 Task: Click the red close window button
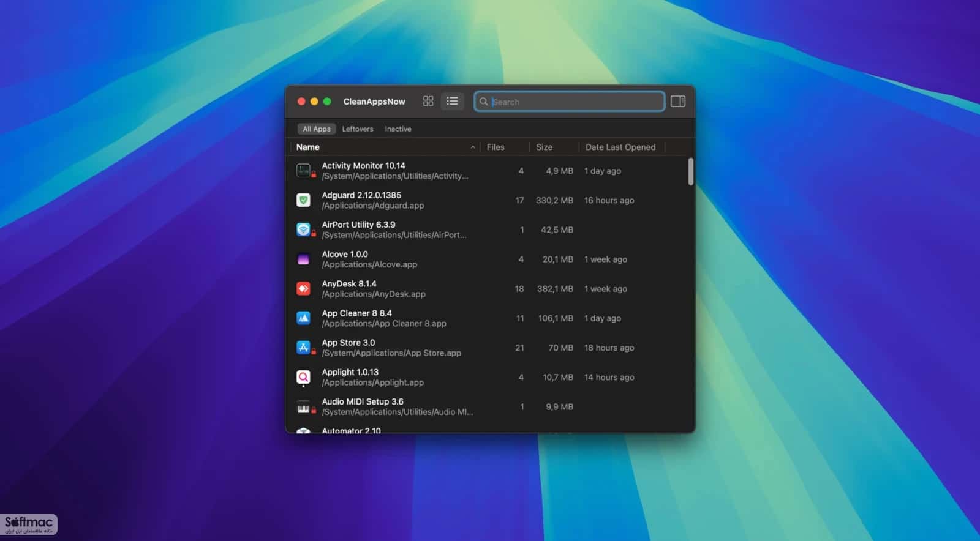click(x=301, y=102)
